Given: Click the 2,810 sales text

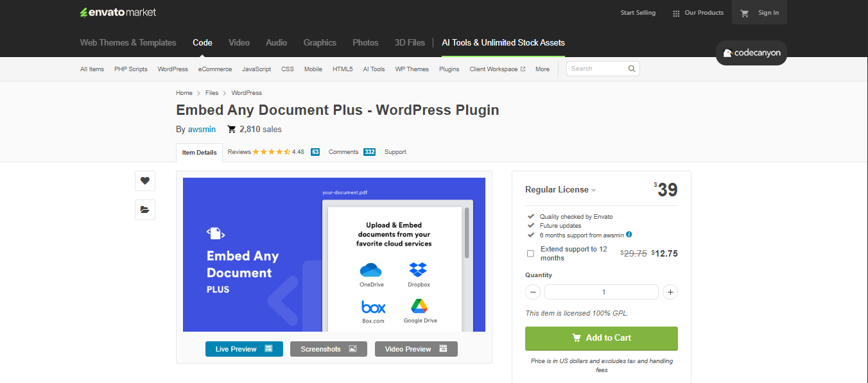Looking at the screenshot, I should [x=261, y=129].
